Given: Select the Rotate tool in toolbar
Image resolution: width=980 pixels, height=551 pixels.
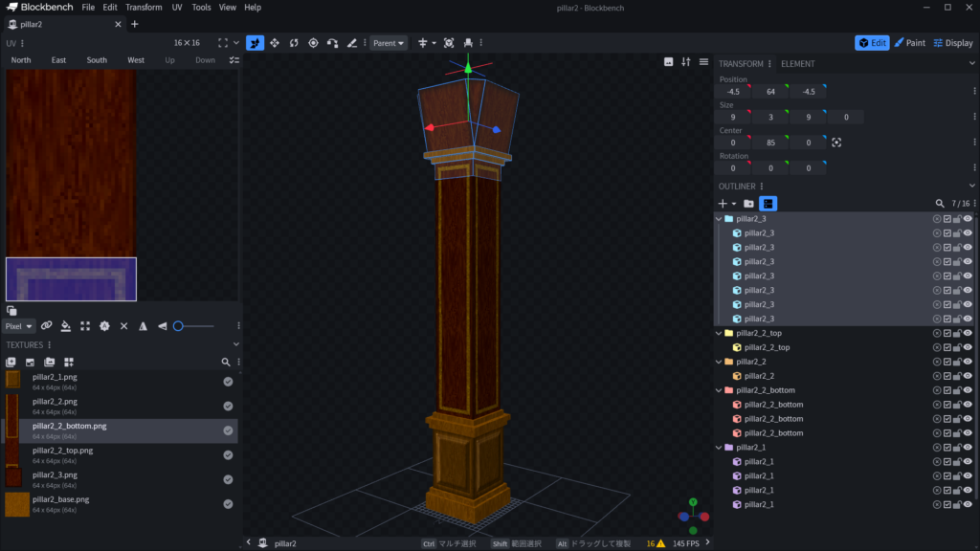Looking at the screenshot, I should tap(294, 43).
